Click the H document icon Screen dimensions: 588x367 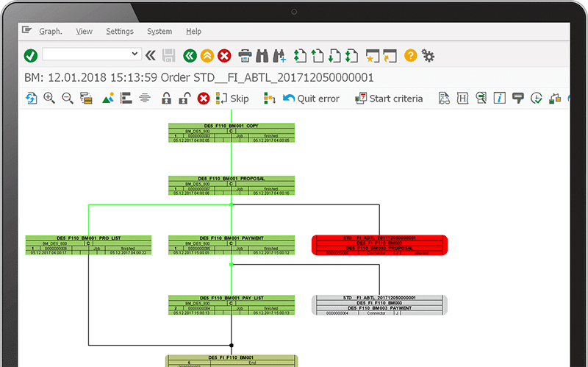tap(462, 99)
